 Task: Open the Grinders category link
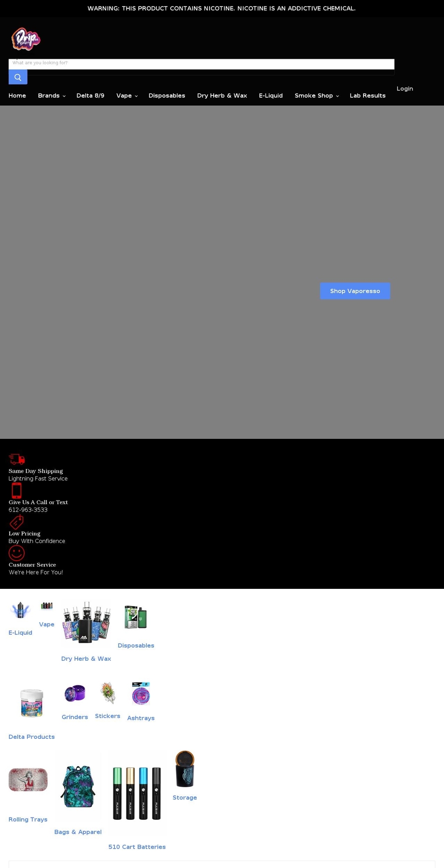pyautogui.click(x=75, y=717)
